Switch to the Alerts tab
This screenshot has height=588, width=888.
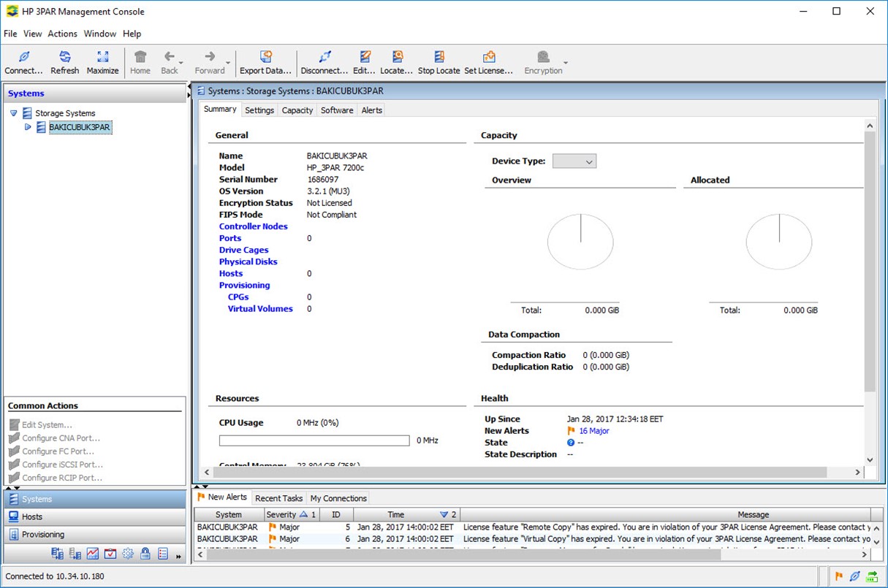point(372,110)
